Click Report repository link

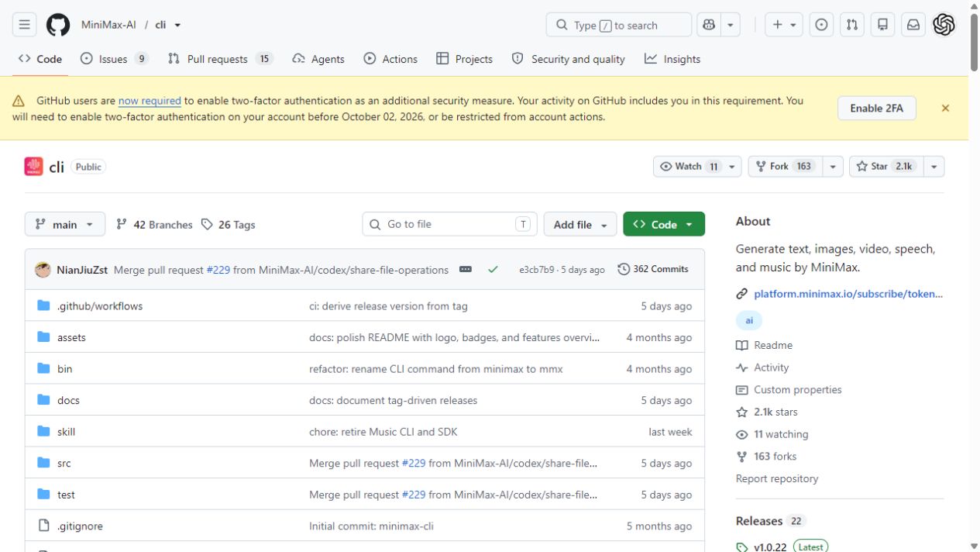pyautogui.click(x=777, y=478)
